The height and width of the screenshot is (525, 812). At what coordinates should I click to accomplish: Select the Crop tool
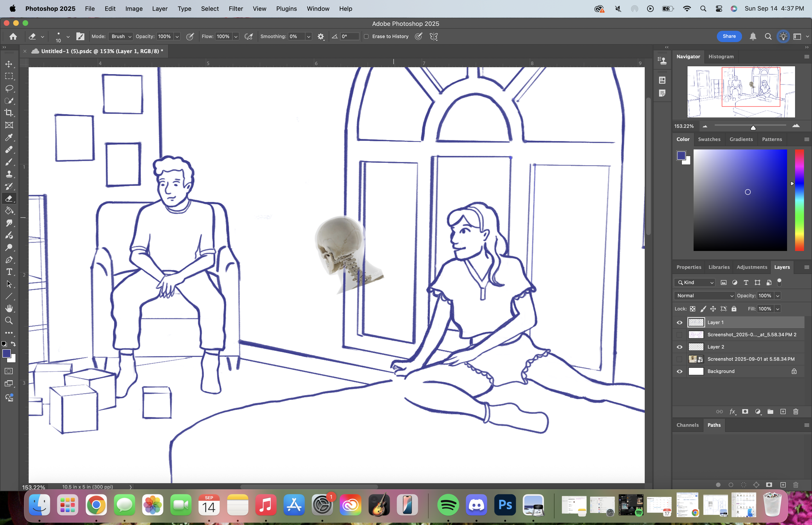pos(9,113)
